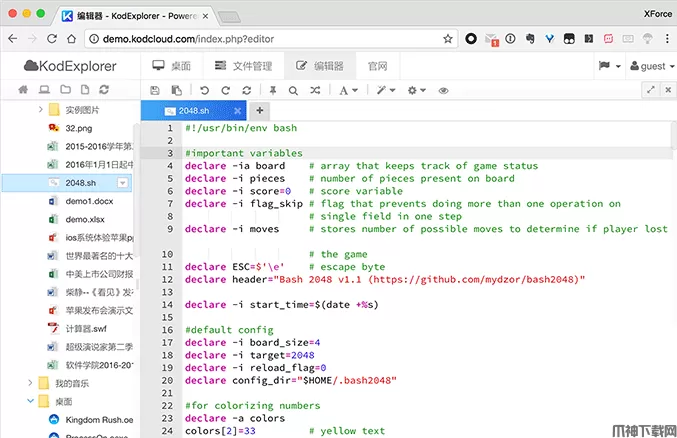This screenshot has height=438, width=677.
Task: Bookmark this page with the star icon
Action: (x=449, y=39)
